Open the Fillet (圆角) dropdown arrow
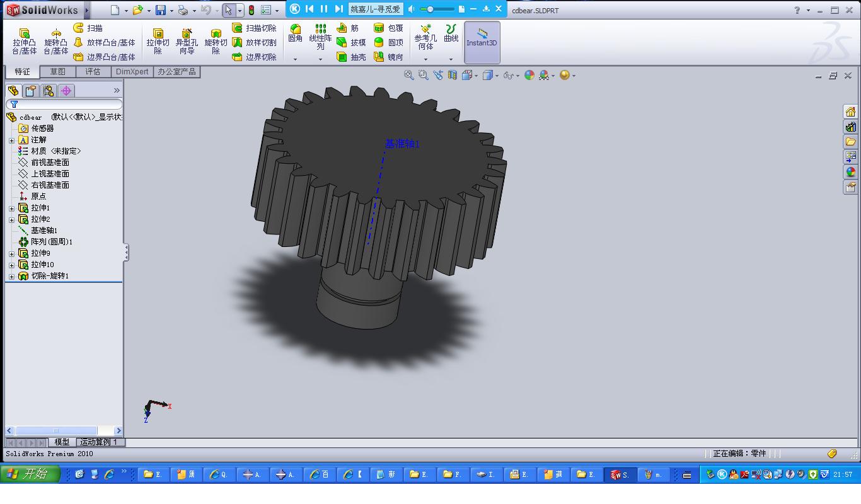Image resolution: width=861 pixels, height=504 pixels. coord(295,59)
